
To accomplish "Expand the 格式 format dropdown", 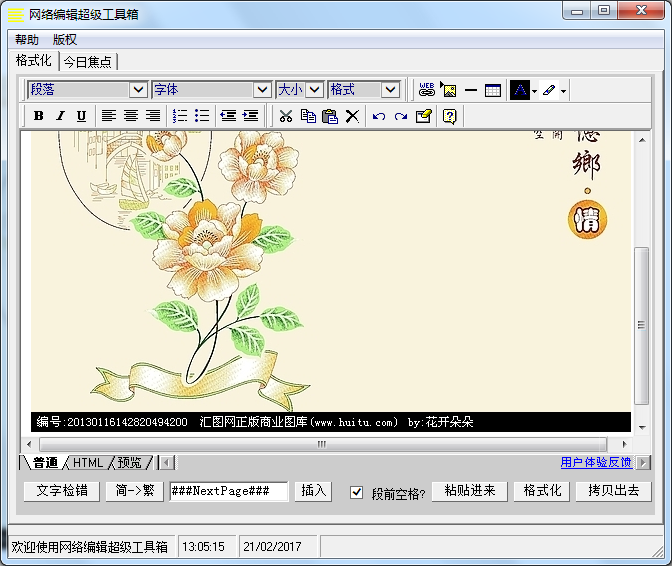I will (x=390, y=90).
